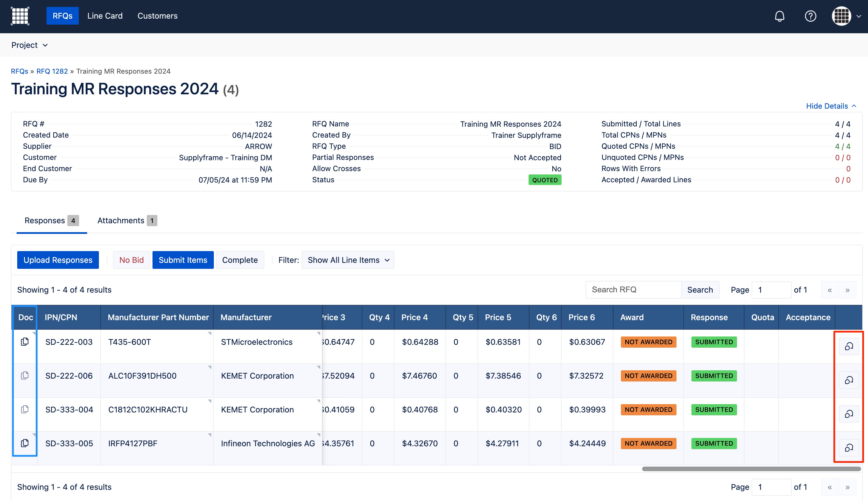Select the Responses tab

point(52,221)
